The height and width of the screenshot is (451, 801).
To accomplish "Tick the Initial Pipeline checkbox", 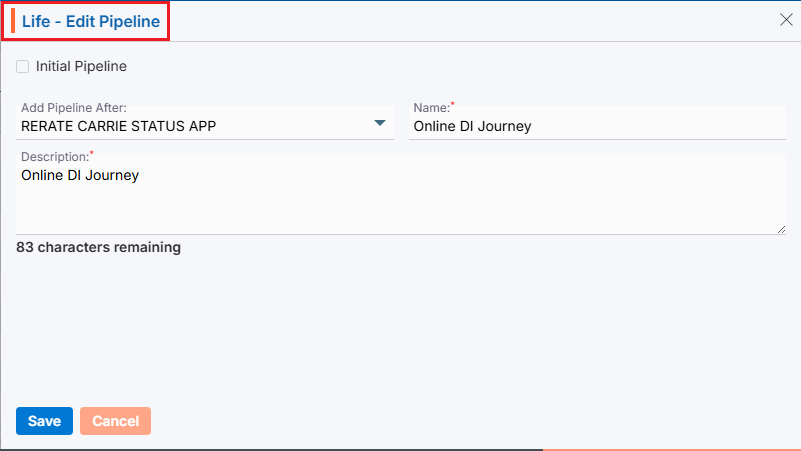I will pos(23,67).
